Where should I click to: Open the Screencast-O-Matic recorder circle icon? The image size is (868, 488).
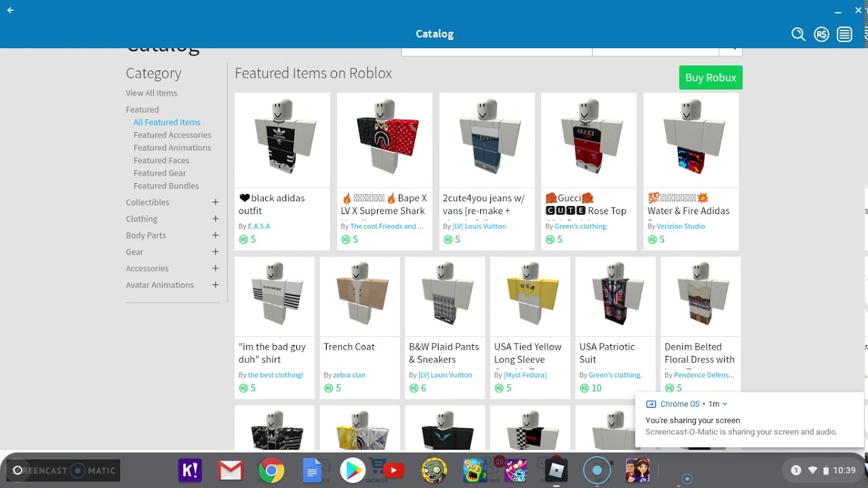click(x=597, y=470)
